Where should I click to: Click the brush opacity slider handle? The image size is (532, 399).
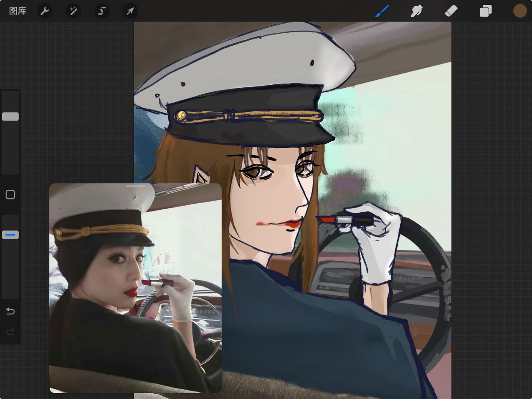point(10,235)
